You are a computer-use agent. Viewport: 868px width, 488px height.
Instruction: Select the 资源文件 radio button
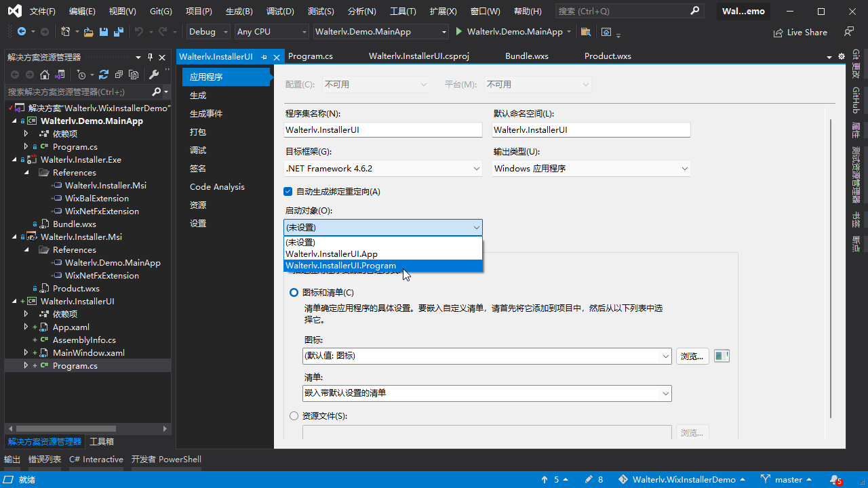(x=294, y=416)
